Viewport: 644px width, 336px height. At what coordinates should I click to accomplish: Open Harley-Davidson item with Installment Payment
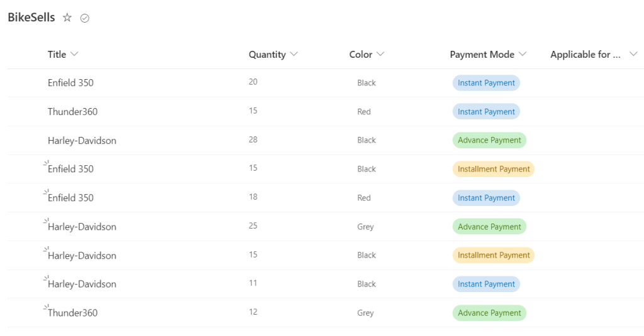(x=82, y=256)
